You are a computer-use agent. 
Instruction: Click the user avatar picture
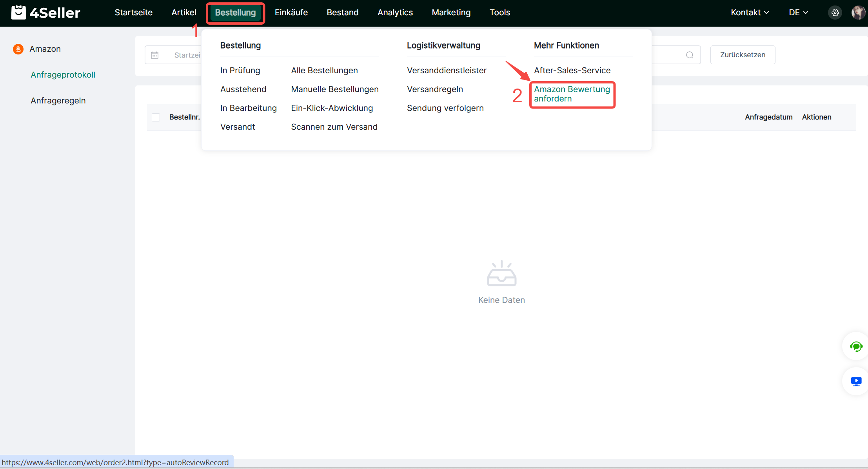[x=858, y=13]
